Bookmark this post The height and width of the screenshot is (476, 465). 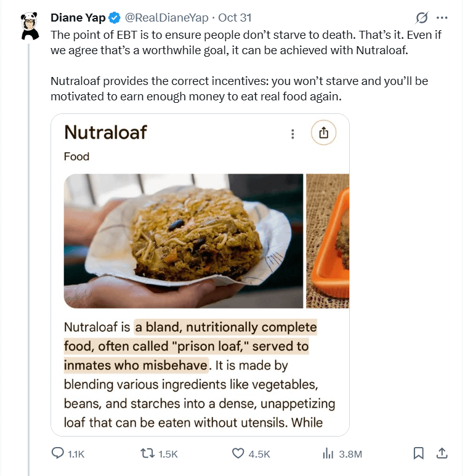pyautogui.click(x=418, y=454)
